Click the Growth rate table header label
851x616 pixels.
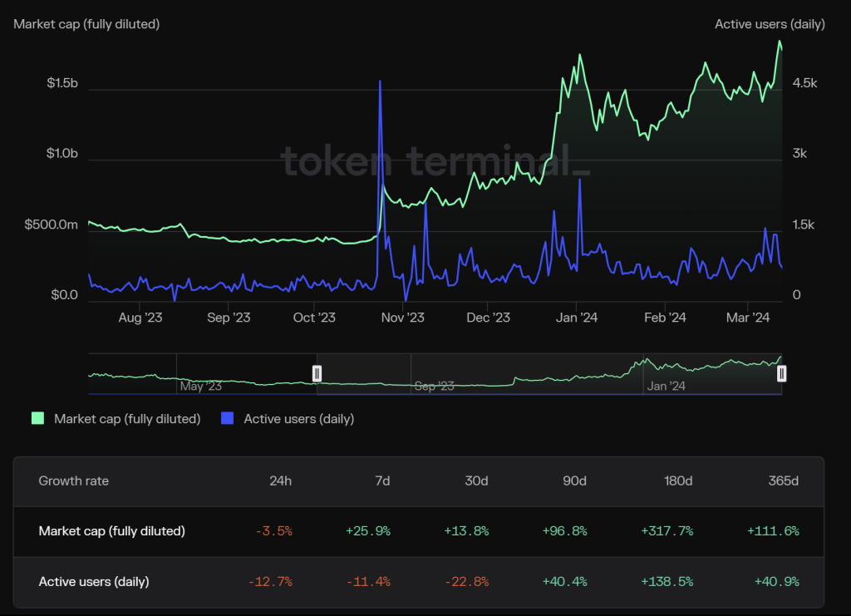coord(74,481)
